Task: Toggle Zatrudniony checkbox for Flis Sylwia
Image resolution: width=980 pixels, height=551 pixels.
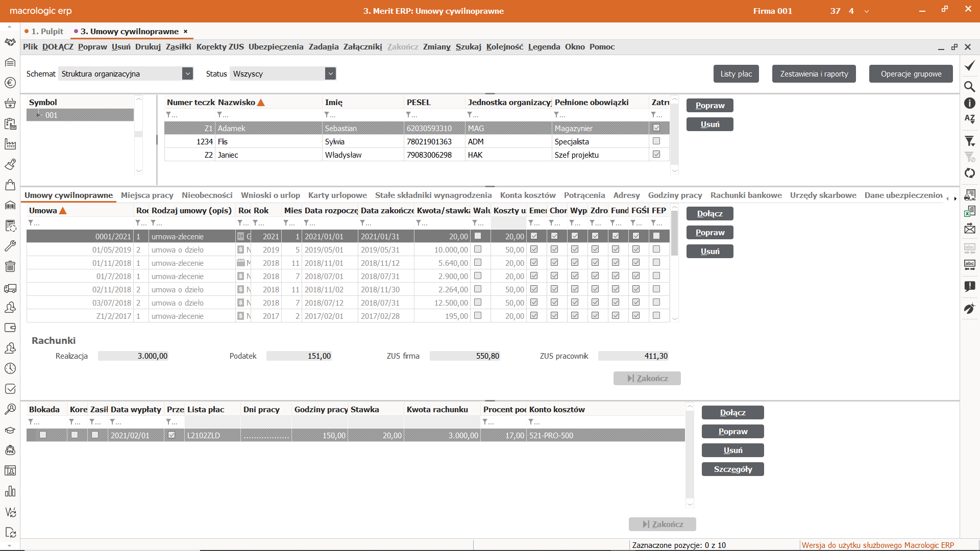Action: point(656,141)
